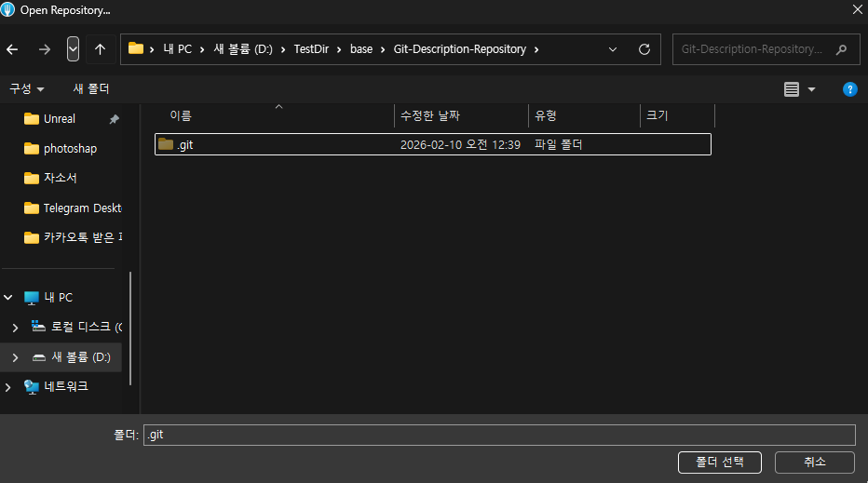Click the help question mark icon

pos(849,89)
